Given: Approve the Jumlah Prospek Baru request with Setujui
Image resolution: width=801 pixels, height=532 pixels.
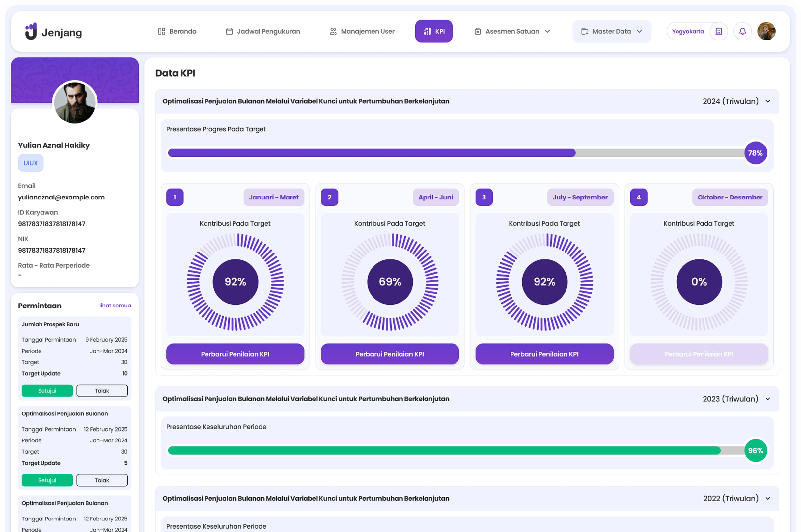Looking at the screenshot, I should click(47, 391).
